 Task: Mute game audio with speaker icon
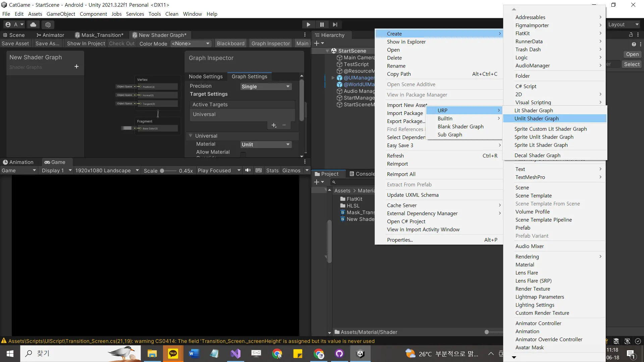pos(248,170)
